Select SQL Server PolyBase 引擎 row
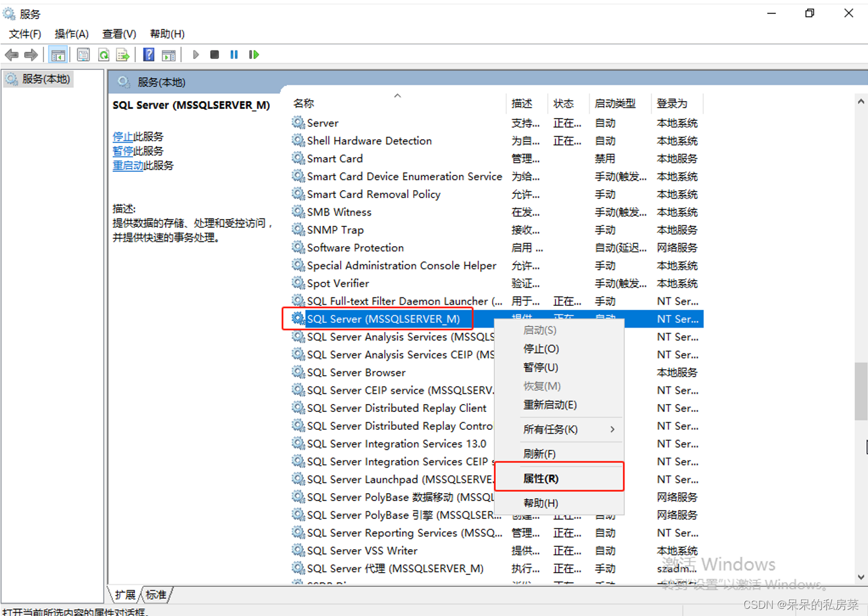 497,515
